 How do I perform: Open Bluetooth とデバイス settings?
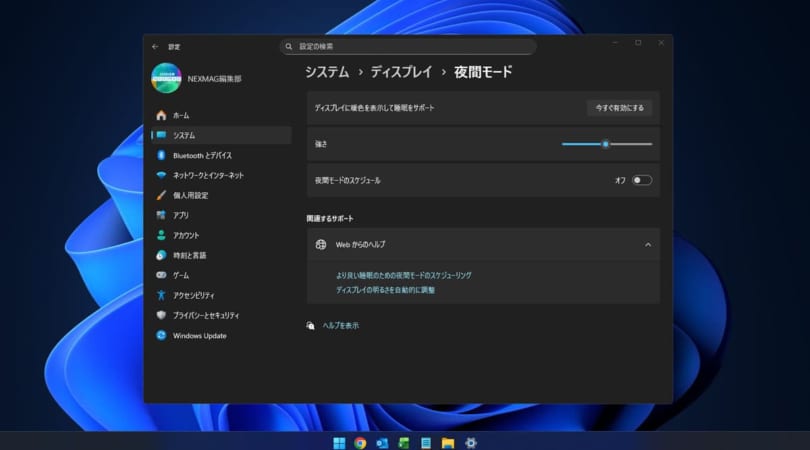pyautogui.click(x=201, y=155)
